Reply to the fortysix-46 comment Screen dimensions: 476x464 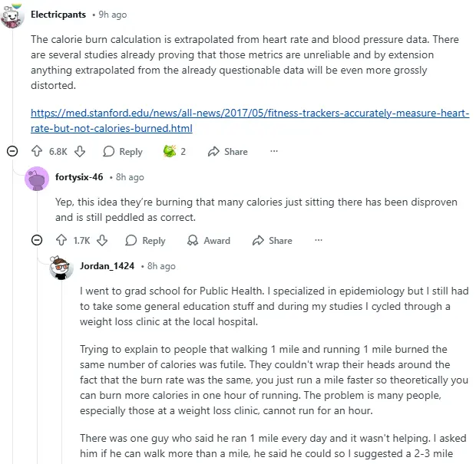tap(146, 241)
